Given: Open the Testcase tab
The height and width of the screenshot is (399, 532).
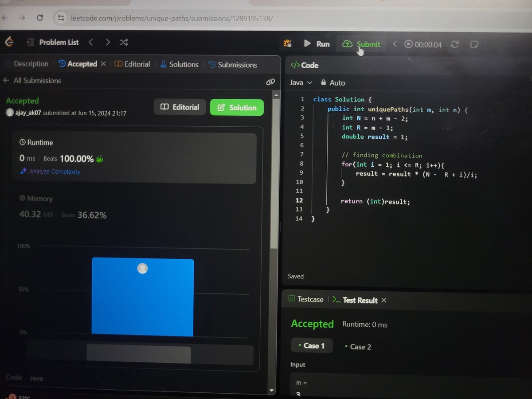Looking at the screenshot, I should [x=305, y=299].
